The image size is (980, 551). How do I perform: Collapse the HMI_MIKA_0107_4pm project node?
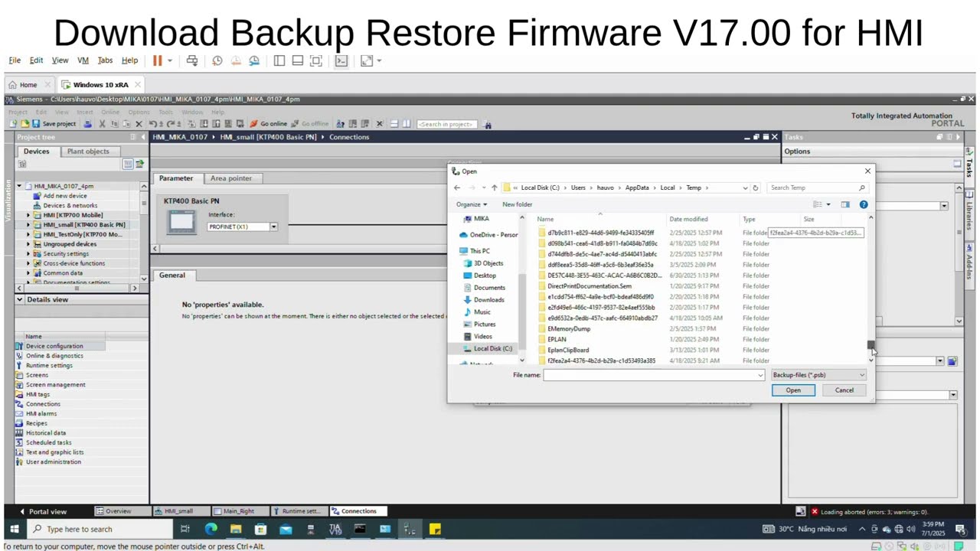pyautogui.click(x=19, y=186)
